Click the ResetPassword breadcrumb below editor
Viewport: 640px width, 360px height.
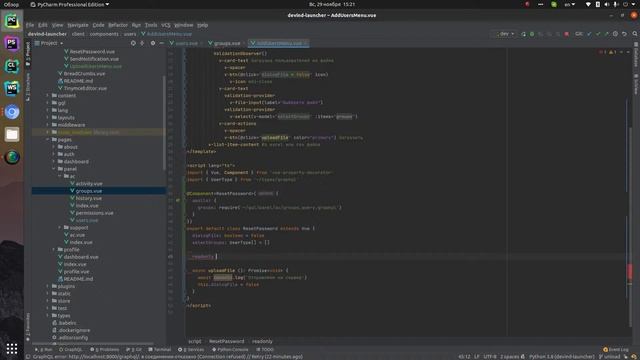point(227,341)
